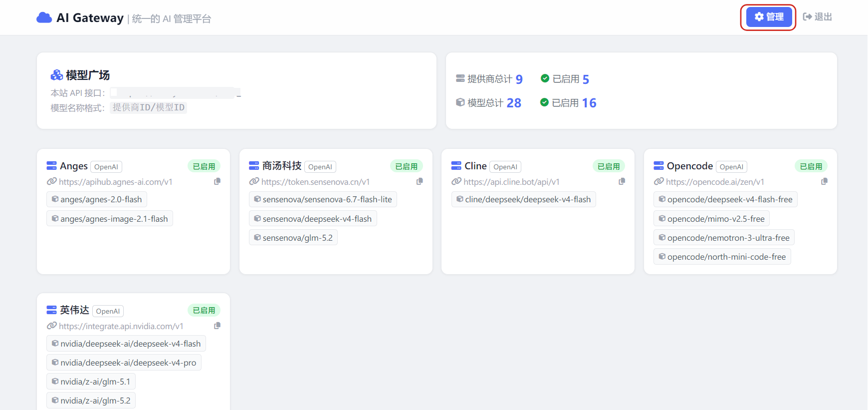Click the 已启用 status badge on 英伟达
Image resolution: width=868 pixels, height=410 pixels.
click(x=204, y=310)
